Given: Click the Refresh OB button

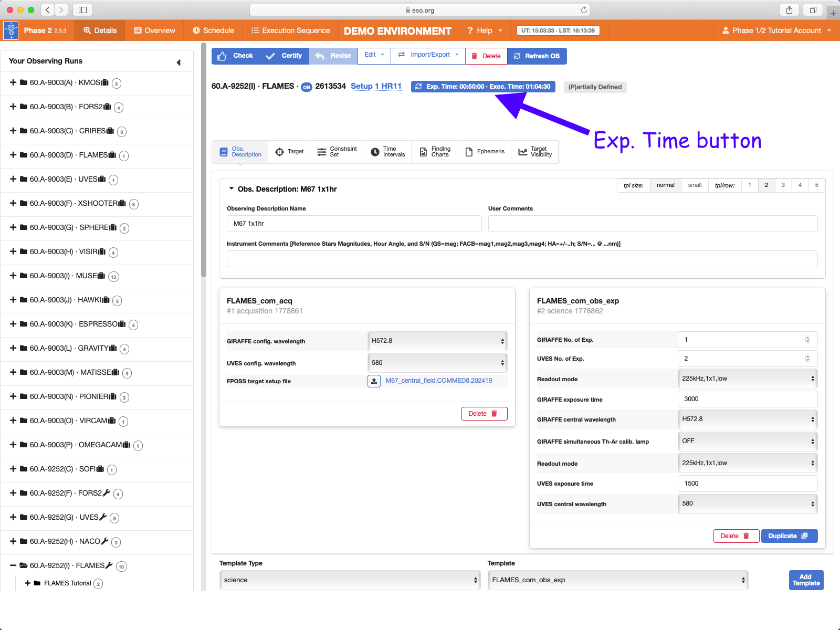Looking at the screenshot, I should coord(537,56).
